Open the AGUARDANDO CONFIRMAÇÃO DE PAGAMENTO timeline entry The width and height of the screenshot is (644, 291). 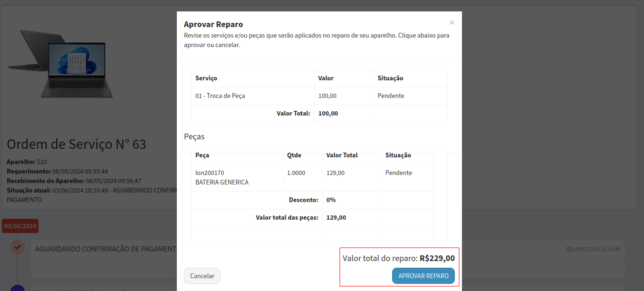[106, 249]
